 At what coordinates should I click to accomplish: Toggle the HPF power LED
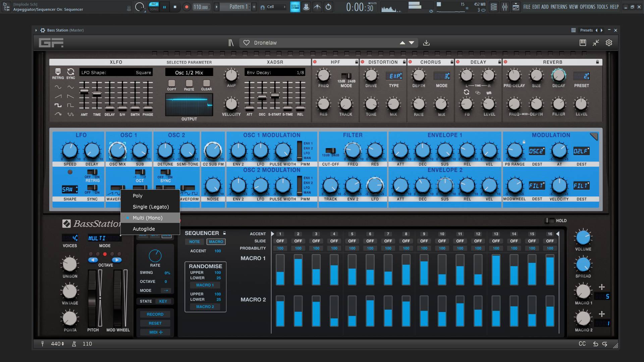tap(315, 62)
